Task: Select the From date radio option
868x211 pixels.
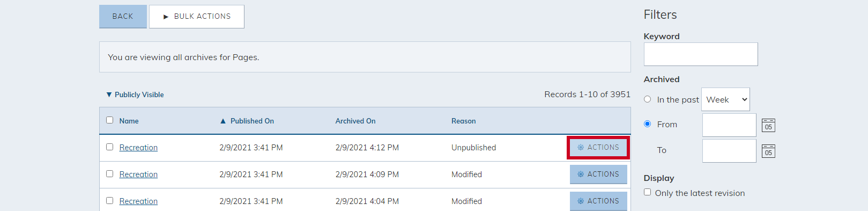Action: coord(648,124)
